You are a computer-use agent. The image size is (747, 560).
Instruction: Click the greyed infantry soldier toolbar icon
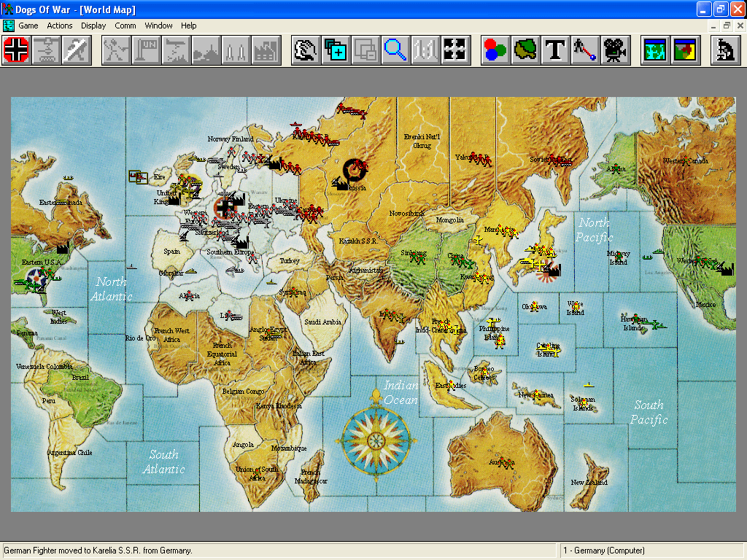tap(116, 50)
